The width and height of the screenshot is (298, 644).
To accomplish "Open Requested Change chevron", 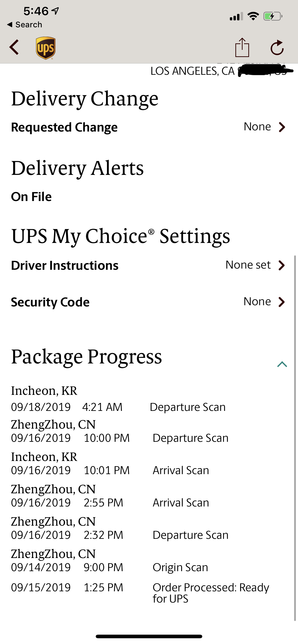I will point(282,127).
